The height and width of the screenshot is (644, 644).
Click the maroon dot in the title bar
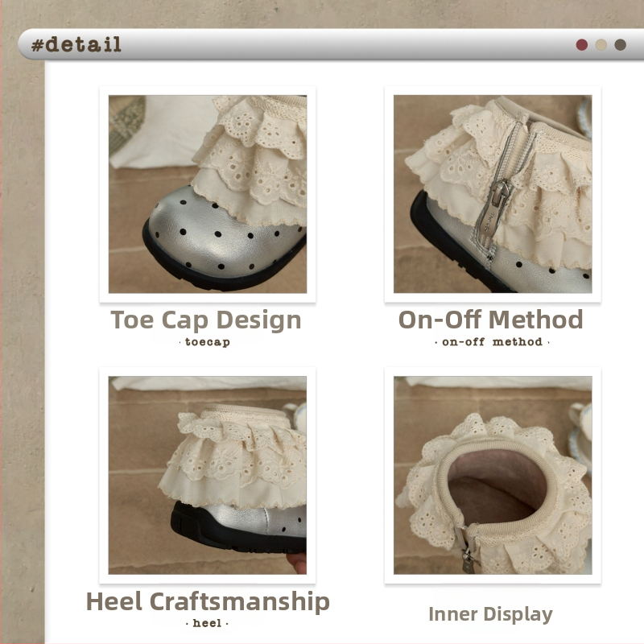pos(581,45)
